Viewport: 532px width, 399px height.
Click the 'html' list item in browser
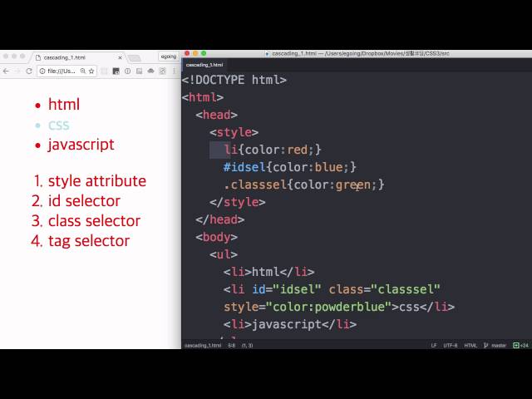[x=64, y=104]
